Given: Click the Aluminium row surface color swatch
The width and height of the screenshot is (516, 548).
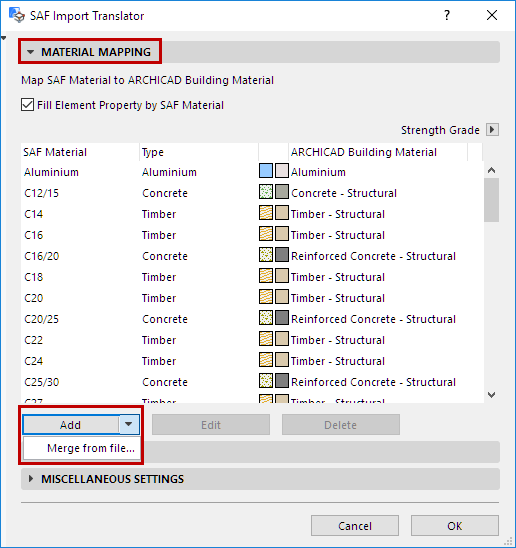Looking at the screenshot, I should click(282, 171).
